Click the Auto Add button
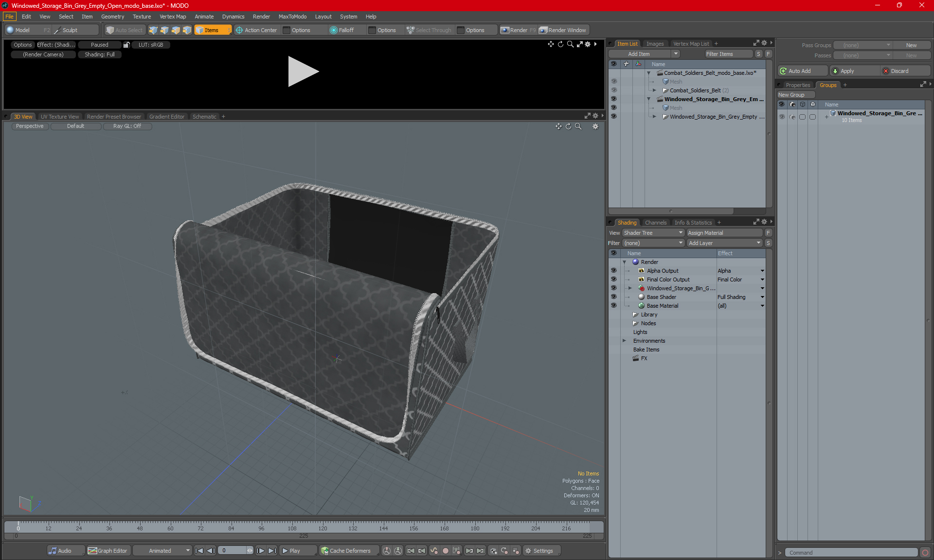Image resolution: width=934 pixels, height=560 pixels. click(802, 71)
